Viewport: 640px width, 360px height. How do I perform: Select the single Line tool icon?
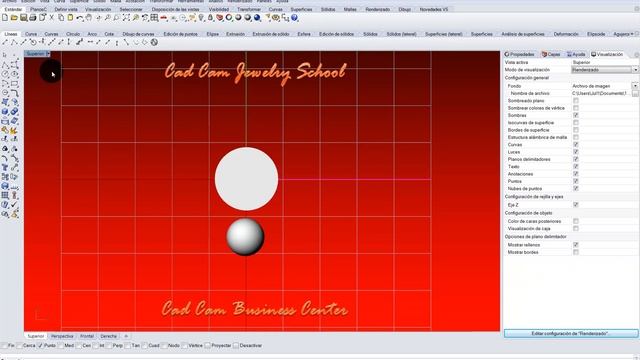[x=5, y=42]
